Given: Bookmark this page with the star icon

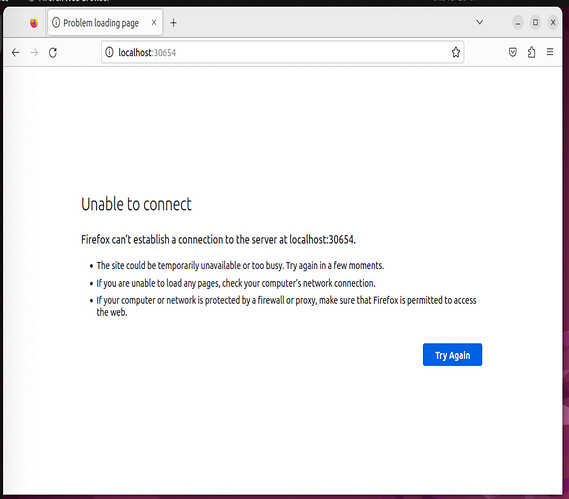Looking at the screenshot, I should [x=456, y=52].
